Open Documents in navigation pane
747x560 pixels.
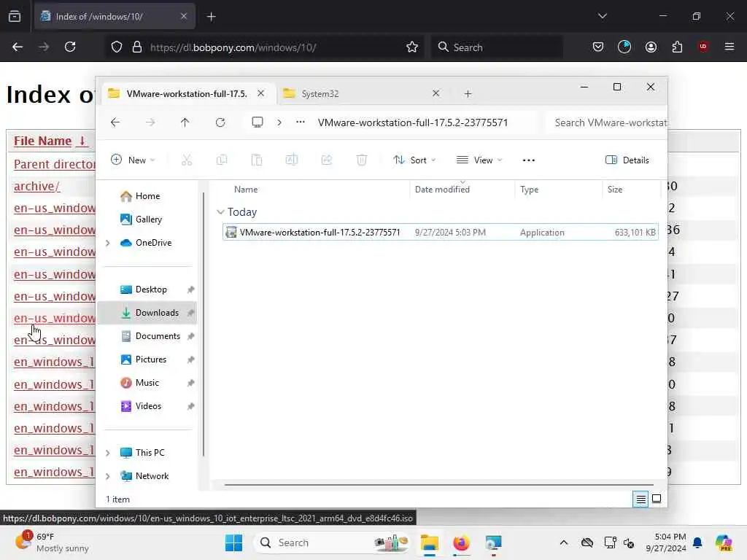point(147,336)
